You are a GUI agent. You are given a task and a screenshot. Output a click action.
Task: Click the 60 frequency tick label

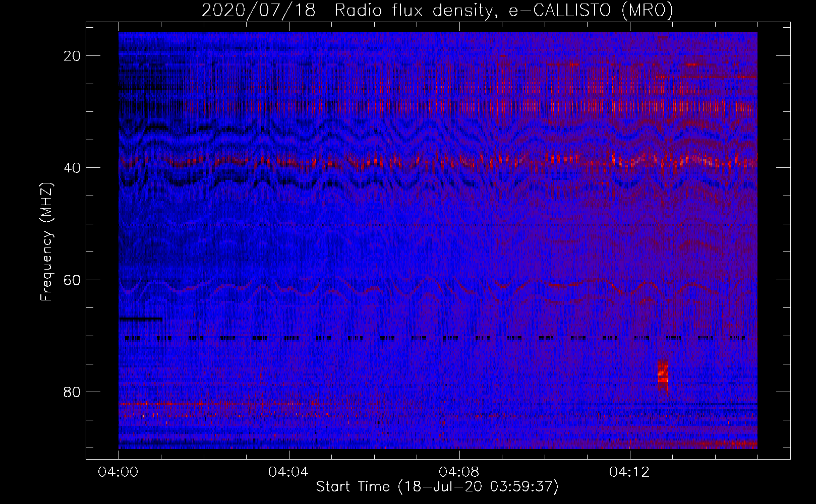[73, 279]
